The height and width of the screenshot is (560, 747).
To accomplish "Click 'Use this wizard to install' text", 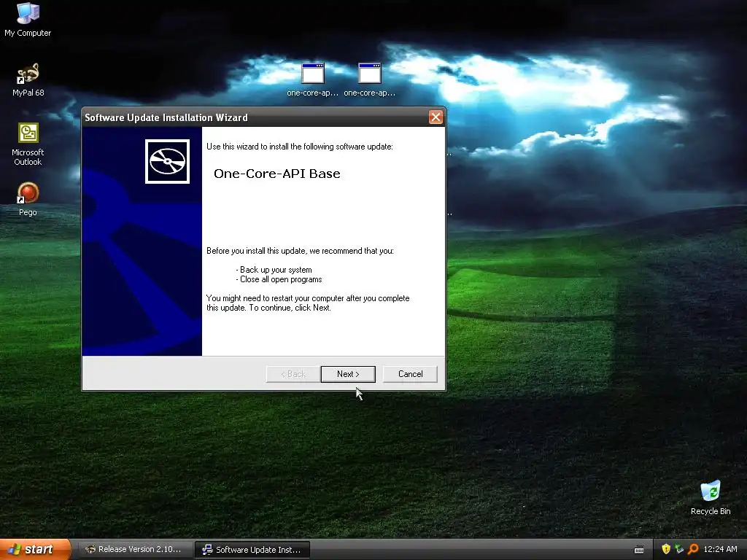I will pos(300,146).
